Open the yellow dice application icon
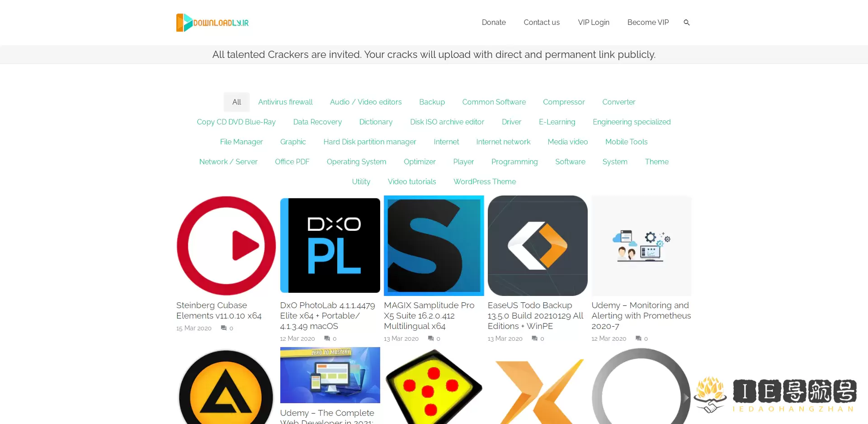The image size is (868, 424). 434,387
